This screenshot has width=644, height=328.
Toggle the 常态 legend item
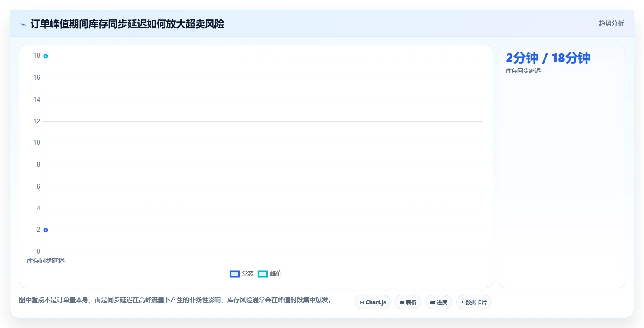coord(242,274)
